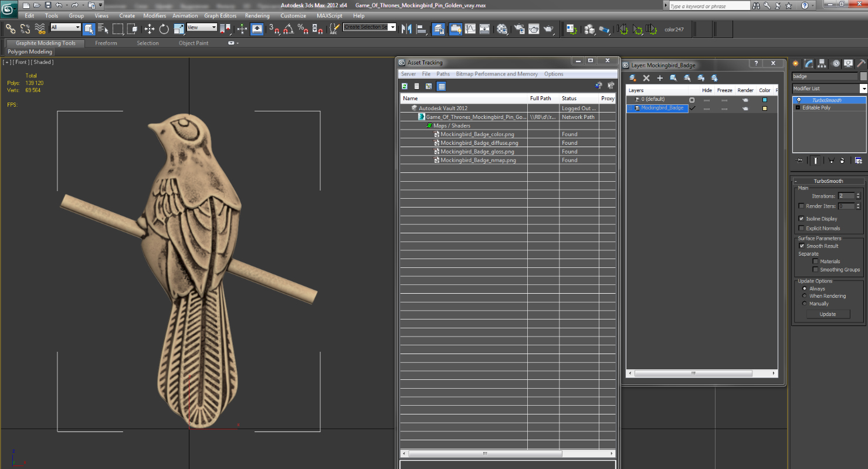Open the Polygon Modeling panel button
The height and width of the screenshot is (469, 868).
[x=30, y=52]
